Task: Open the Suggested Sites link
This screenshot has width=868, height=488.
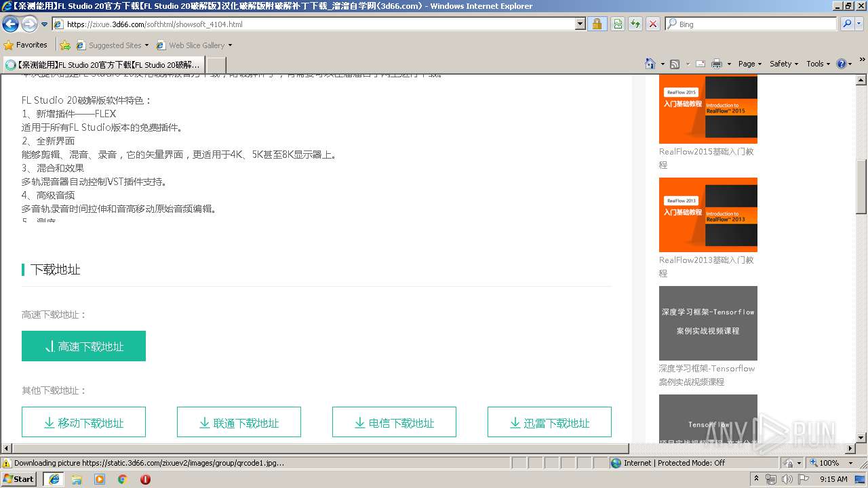Action: point(112,45)
